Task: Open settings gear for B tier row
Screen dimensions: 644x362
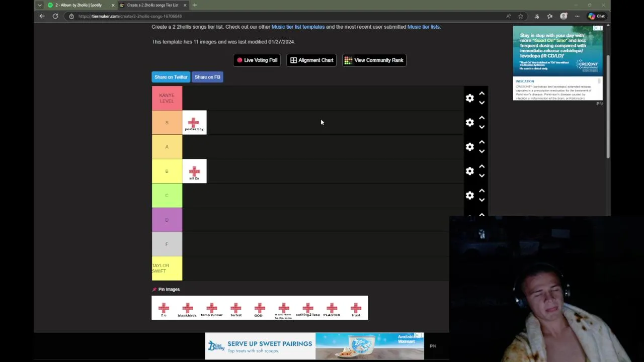Action: [x=469, y=171]
